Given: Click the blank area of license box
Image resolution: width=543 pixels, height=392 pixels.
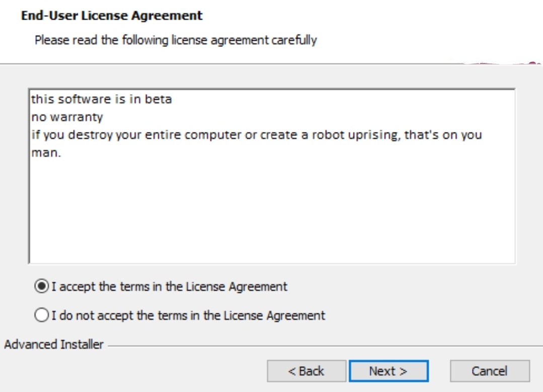Looking at the screenshot, I should coord(272,211).
